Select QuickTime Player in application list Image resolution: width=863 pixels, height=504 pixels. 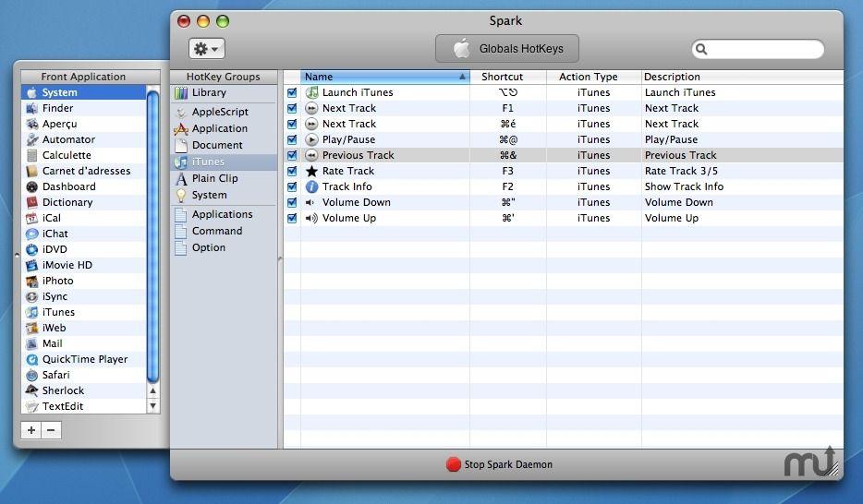tap(84, 359)
